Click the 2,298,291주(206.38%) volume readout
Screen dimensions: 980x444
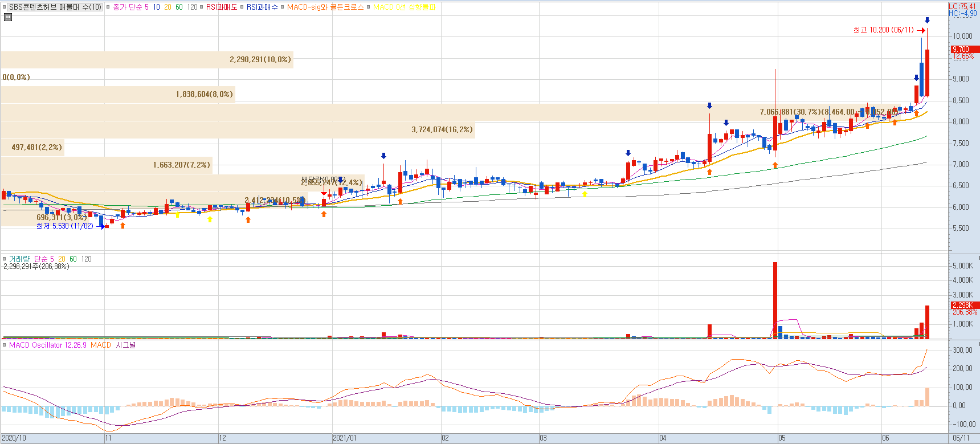36,266
